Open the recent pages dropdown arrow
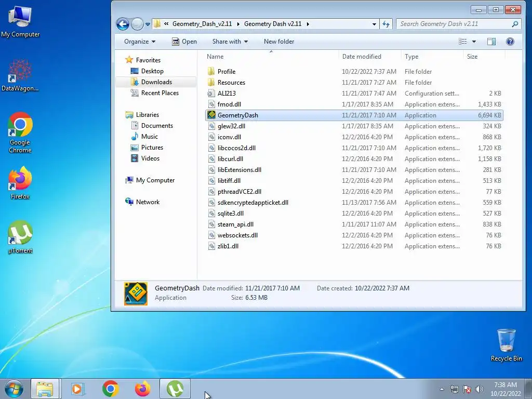532x399 pixels. pos(148,24)
